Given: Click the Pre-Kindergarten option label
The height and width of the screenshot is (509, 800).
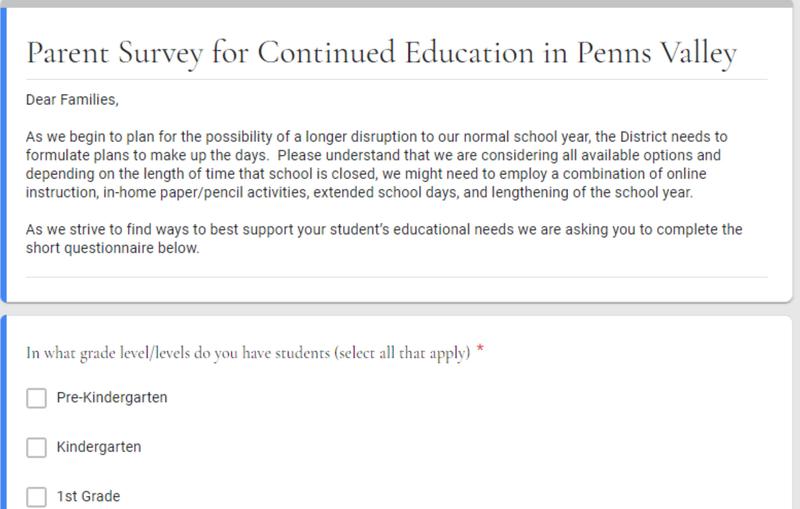Looking at the screenshot, I should point(112,398).
